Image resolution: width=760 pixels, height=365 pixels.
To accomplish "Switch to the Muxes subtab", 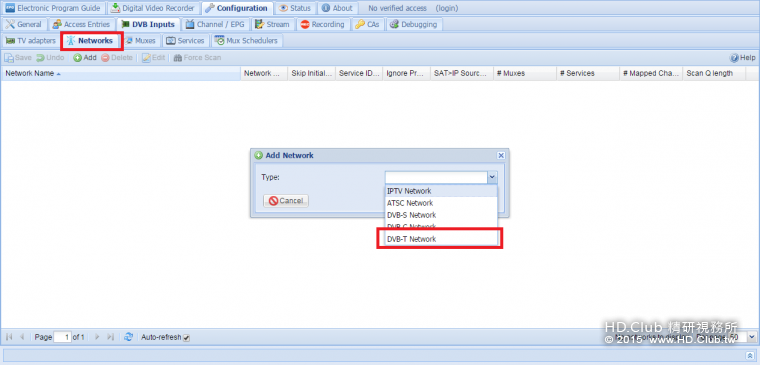I will pyautogui.click(x=141, y=41).
